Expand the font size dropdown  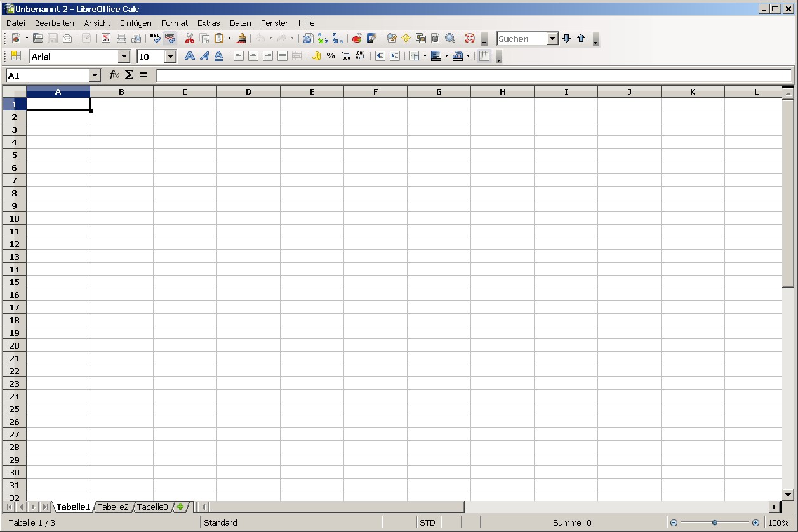(170, 56)
